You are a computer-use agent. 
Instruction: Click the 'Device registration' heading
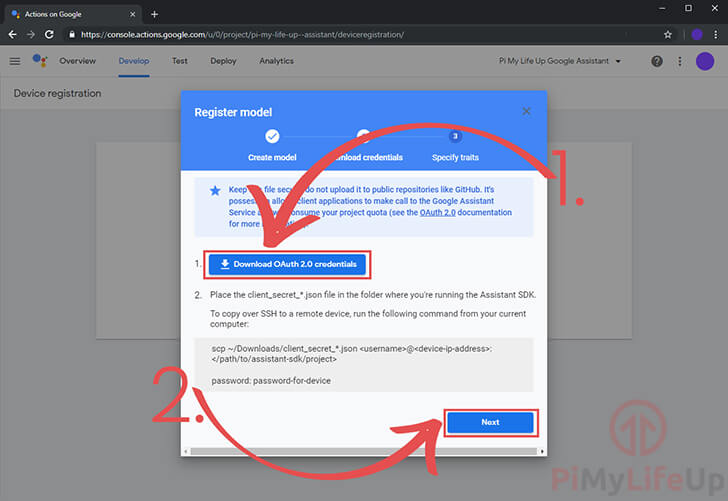(x=57, y=93)
